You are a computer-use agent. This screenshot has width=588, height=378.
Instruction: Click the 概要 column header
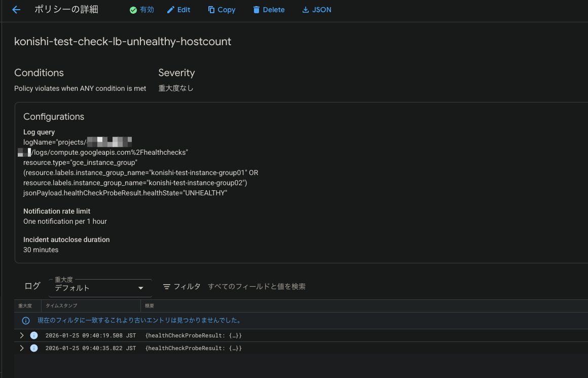tap(150, 306)
